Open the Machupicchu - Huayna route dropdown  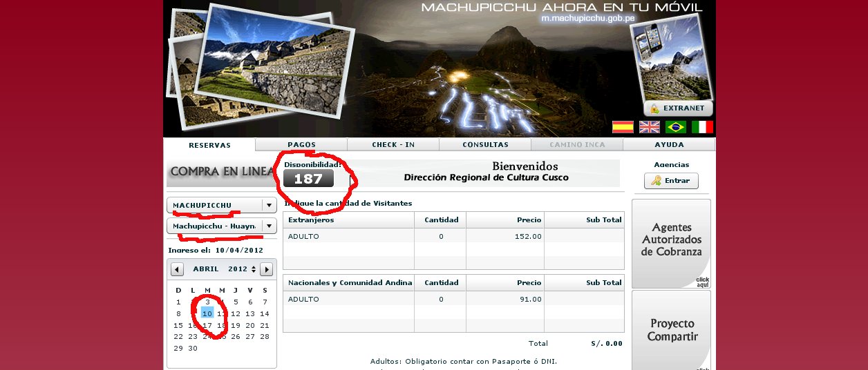[x=268, y=226]
